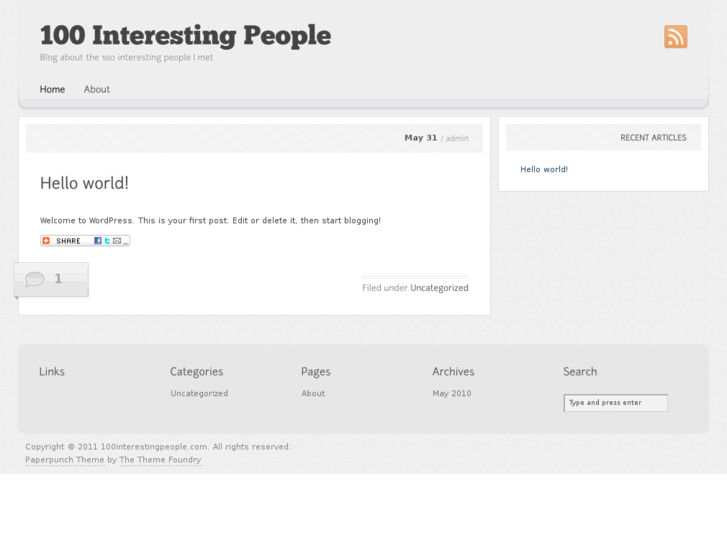Image resolution: width=727 pixels, height=545 pixels.
Task: Open the Hello world! post title
Action: (84, 183)
